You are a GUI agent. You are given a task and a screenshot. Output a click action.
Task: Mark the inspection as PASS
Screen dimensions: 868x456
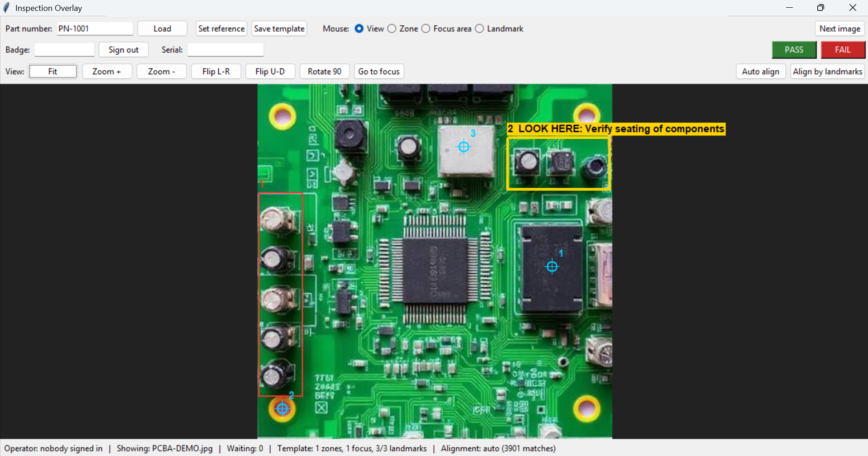coord(794,50)
